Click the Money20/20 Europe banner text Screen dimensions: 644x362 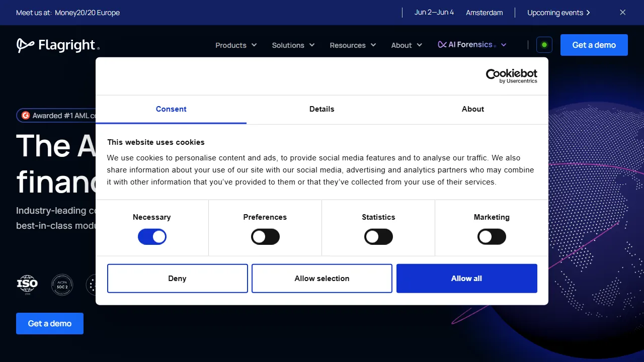pyautogui.click(x=87, y=13)
